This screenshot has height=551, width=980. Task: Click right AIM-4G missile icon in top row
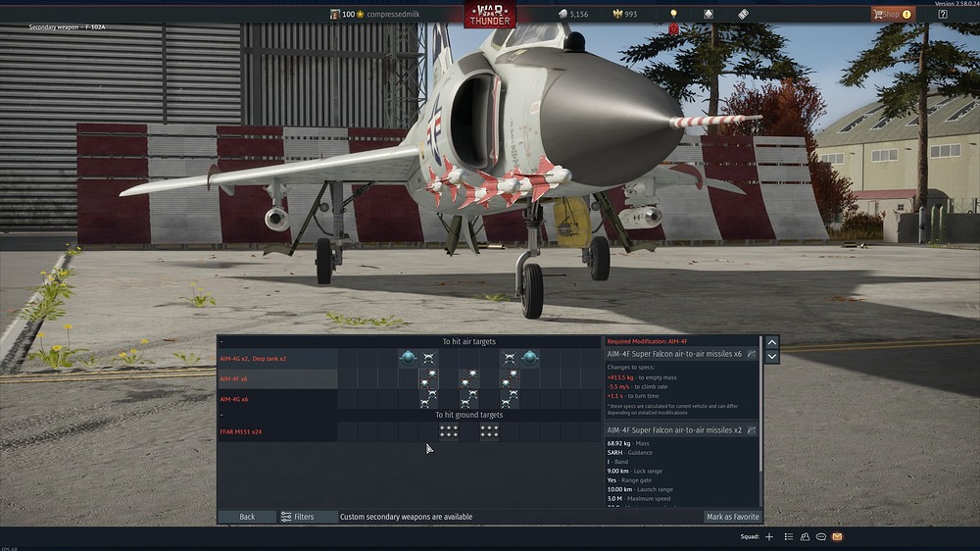point(510,358)
